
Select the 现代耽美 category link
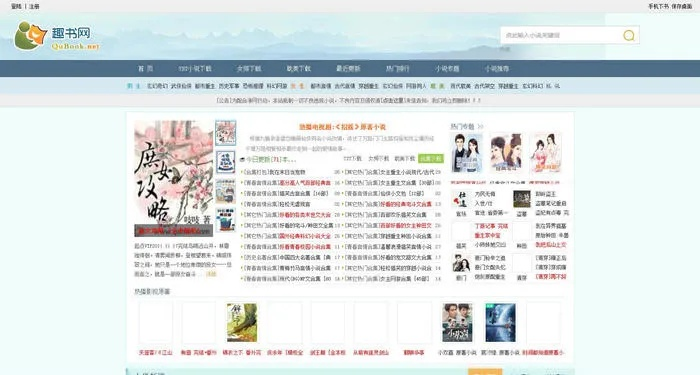click(x=460, y=86)
